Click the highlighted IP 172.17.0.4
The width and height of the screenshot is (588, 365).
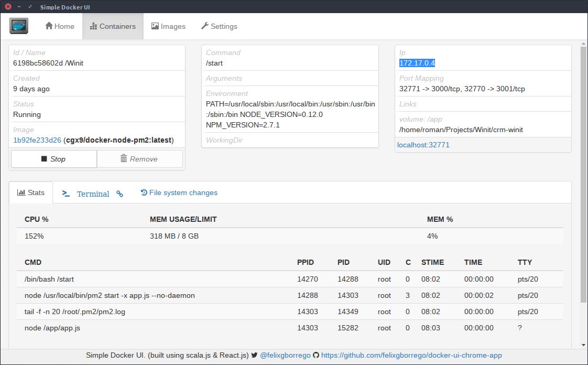417,63
